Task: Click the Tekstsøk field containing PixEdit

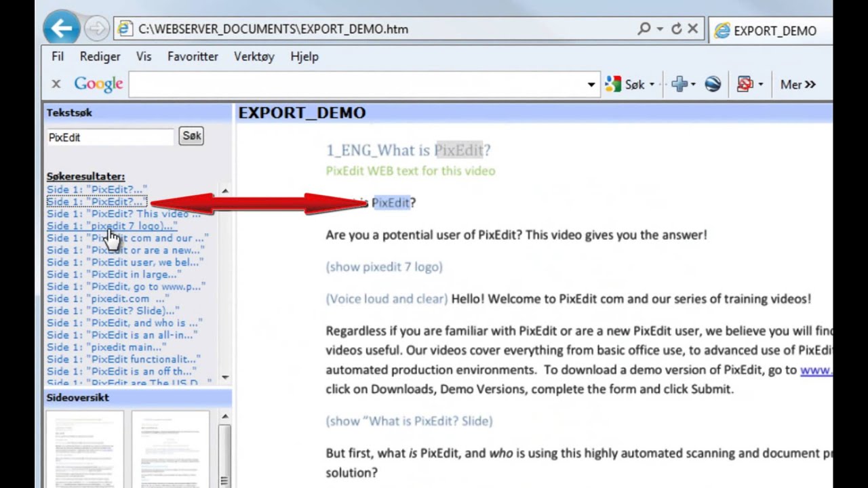Action: 111,137
